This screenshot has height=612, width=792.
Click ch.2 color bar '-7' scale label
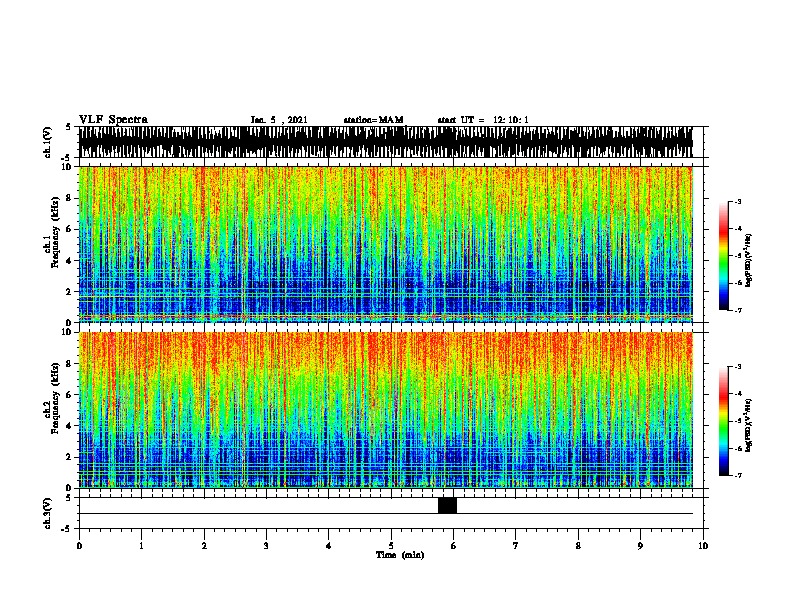click(x=738, y=475)
